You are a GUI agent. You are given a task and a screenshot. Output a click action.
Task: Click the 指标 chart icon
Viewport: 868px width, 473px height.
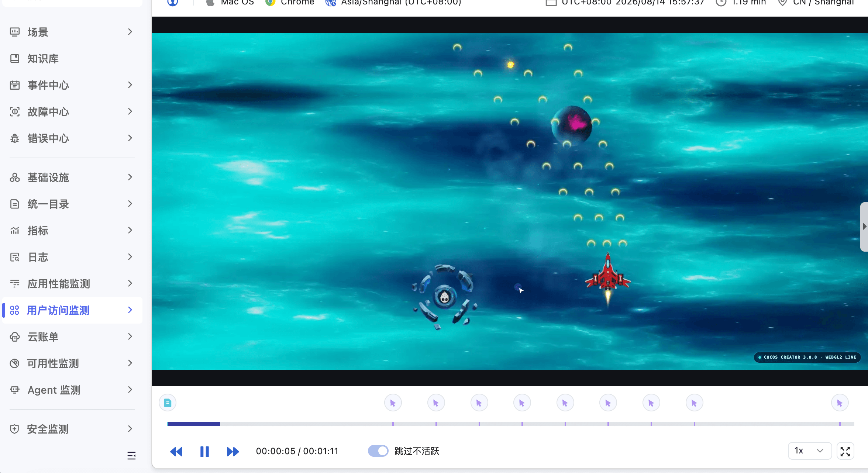coord(15,231)
